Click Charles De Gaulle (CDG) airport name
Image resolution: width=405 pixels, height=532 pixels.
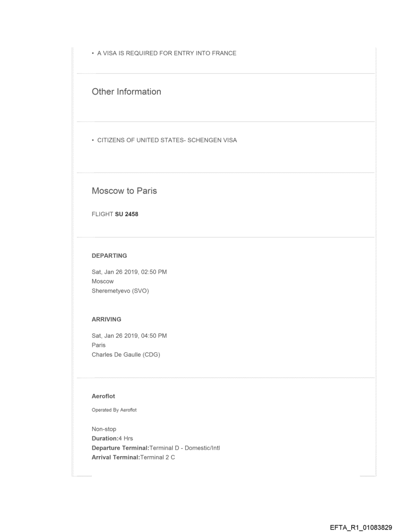pos(126,355)
